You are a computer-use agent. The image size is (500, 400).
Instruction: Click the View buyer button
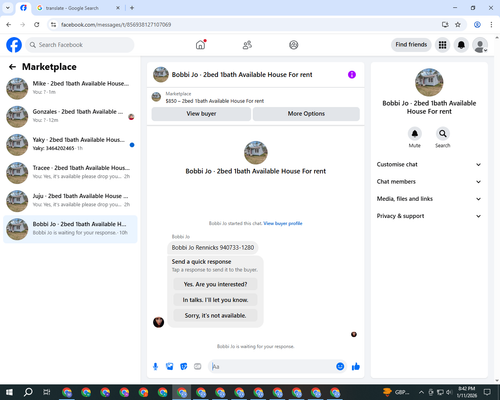point(201,114)
